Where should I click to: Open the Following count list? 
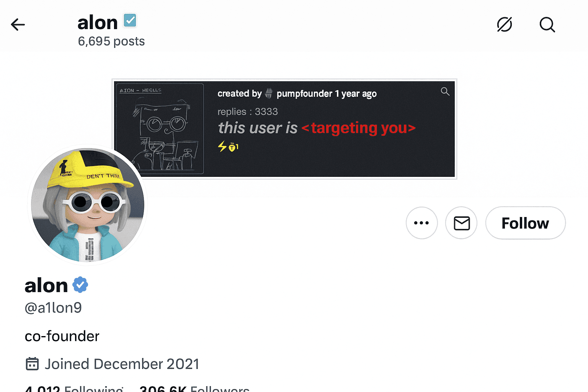point(74,388)
